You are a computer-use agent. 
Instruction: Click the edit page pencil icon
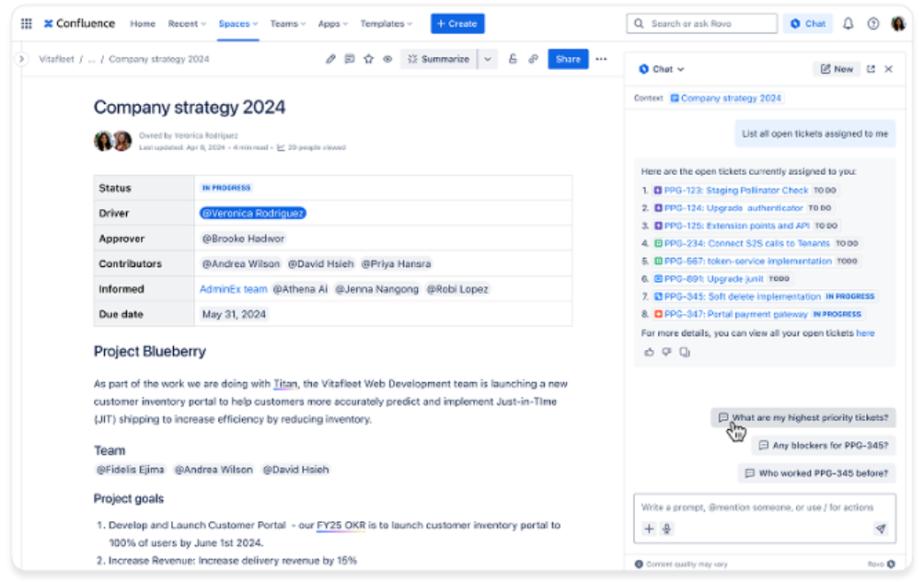pos(330,59)
